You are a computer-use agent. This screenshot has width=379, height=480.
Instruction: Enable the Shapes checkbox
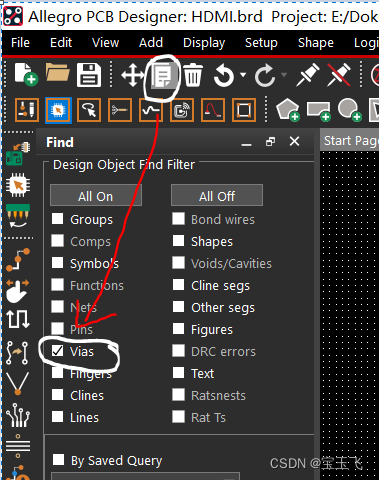click(178, 241)
